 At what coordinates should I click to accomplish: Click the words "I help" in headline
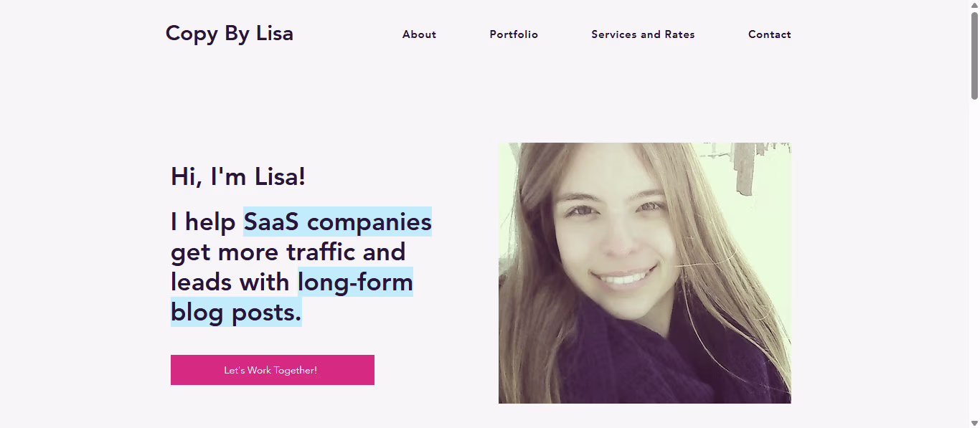coord(203,222)
